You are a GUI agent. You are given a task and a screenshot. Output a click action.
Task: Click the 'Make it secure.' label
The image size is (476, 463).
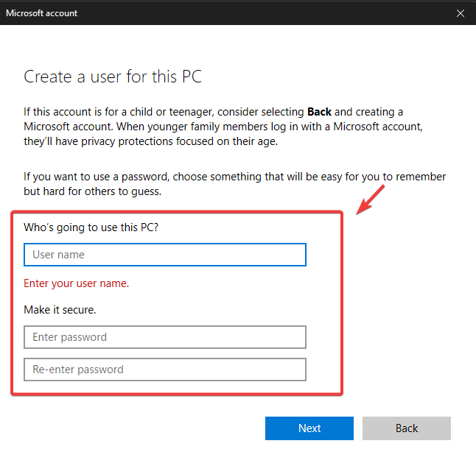click(60, 310)
